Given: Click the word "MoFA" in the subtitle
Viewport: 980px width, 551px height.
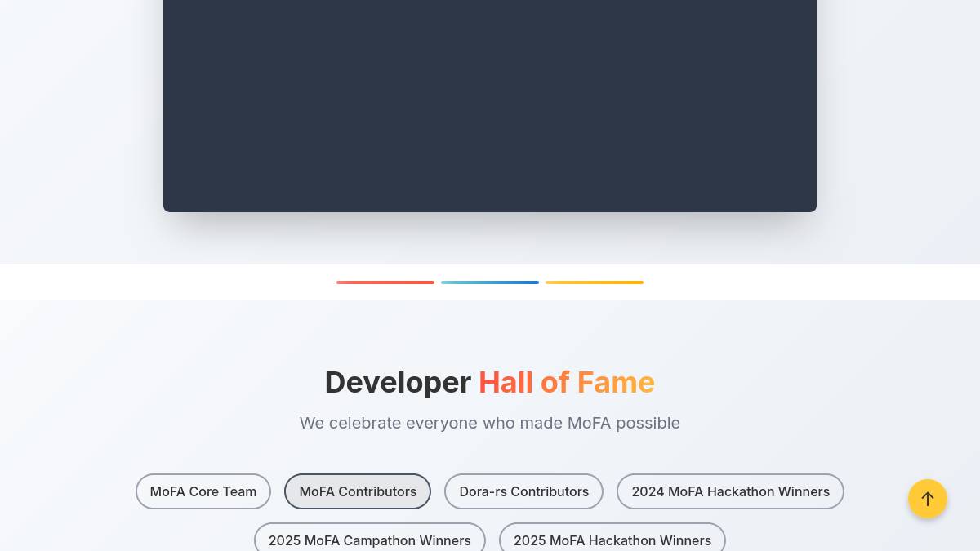Looking at the screenshot, I should 589,423.
